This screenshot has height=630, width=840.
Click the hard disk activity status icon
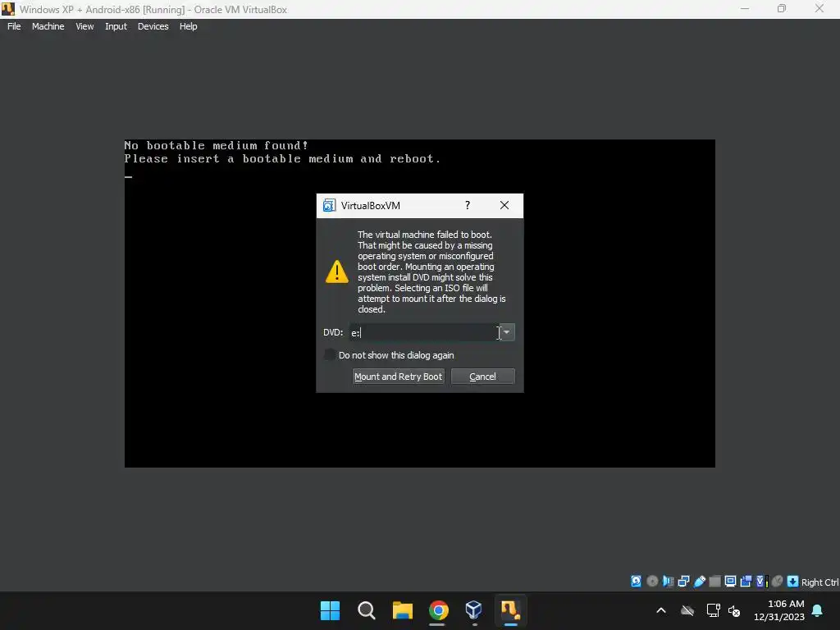(x=636, y=582)
